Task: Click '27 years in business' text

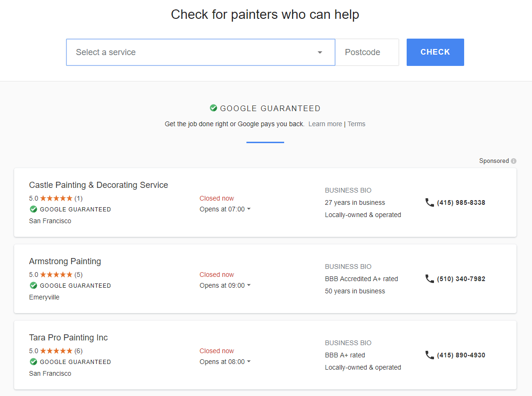Action: pos(355,203)
